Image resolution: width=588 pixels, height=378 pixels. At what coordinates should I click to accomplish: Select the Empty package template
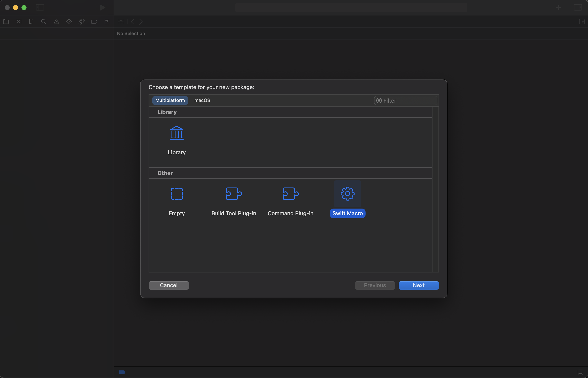point(177,193)
